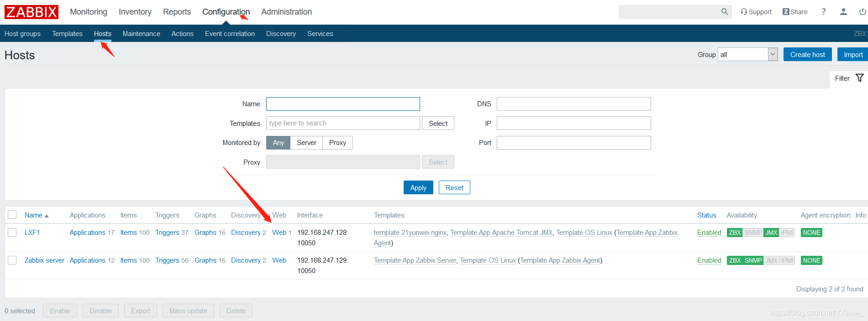Open the Administration menu
The width and height of the screenshot is (868, 321).
[x=286, y=12]
